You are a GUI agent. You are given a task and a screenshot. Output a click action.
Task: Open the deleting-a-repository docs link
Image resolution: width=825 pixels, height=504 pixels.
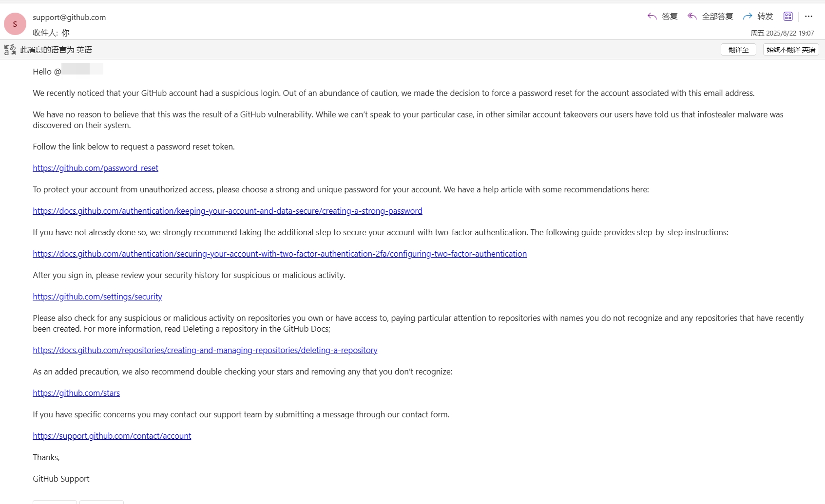[x=205, y=350]
